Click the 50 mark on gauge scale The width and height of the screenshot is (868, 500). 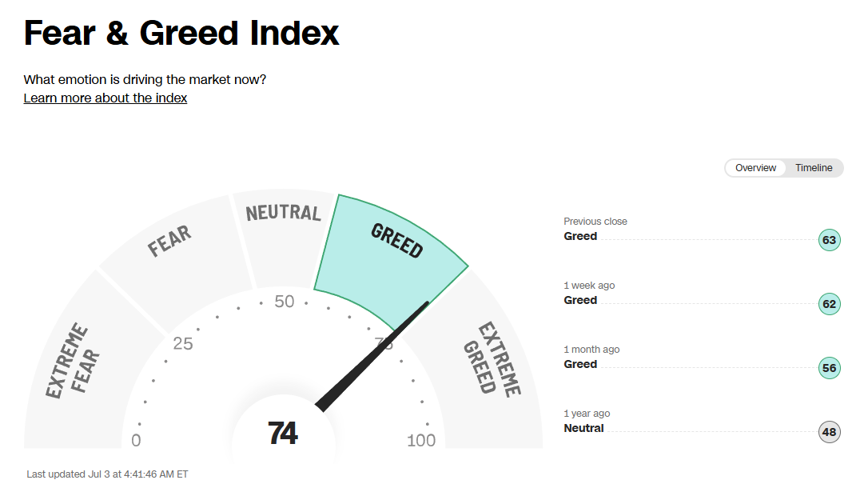[x=284, y=302]
